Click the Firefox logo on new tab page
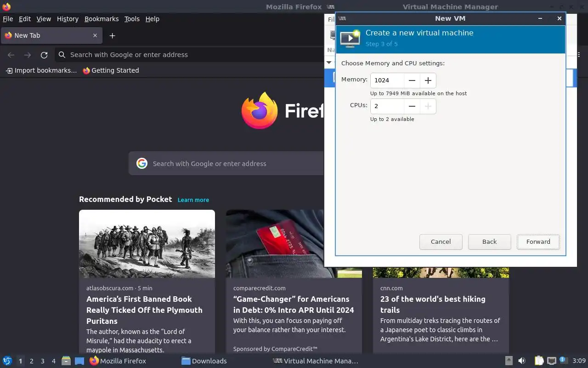The image size is (588, 368). coord(260,110)
